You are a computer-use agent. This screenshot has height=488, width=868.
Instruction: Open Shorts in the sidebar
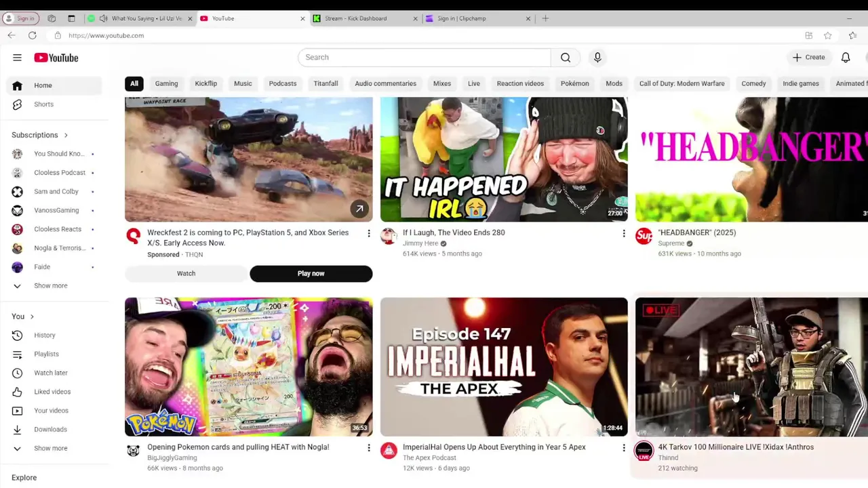54,104
